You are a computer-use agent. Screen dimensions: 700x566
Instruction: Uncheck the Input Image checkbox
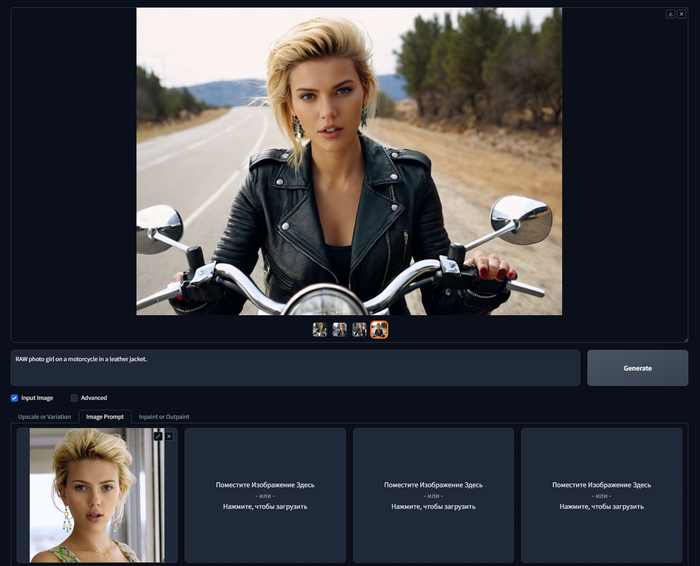(x=14, y=398)
